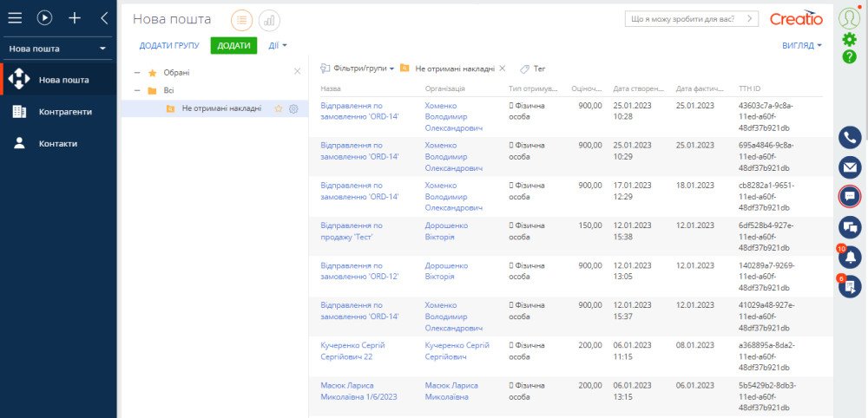The width and height of the screenshot is (868, 418).
Task: Select the 'Всі' folder
Action: 168,91
